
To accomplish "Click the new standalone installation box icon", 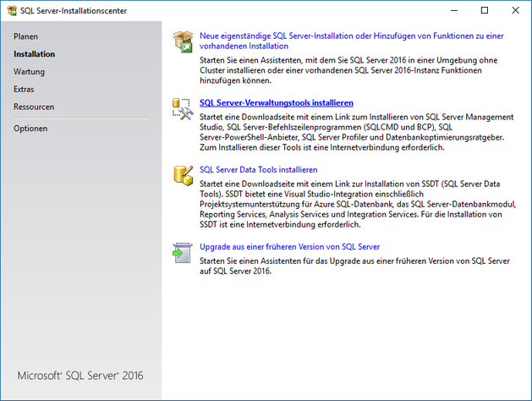I will click(x=183, y=41).
